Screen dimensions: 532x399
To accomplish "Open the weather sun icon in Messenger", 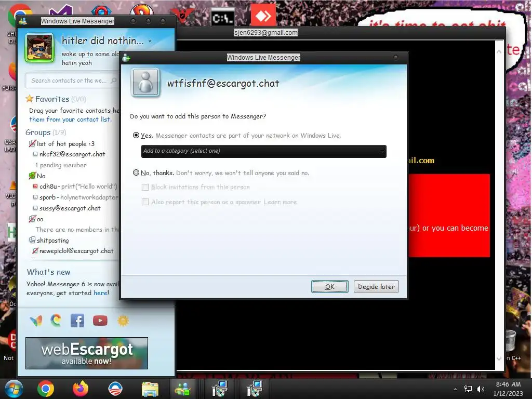I will 123,321.
